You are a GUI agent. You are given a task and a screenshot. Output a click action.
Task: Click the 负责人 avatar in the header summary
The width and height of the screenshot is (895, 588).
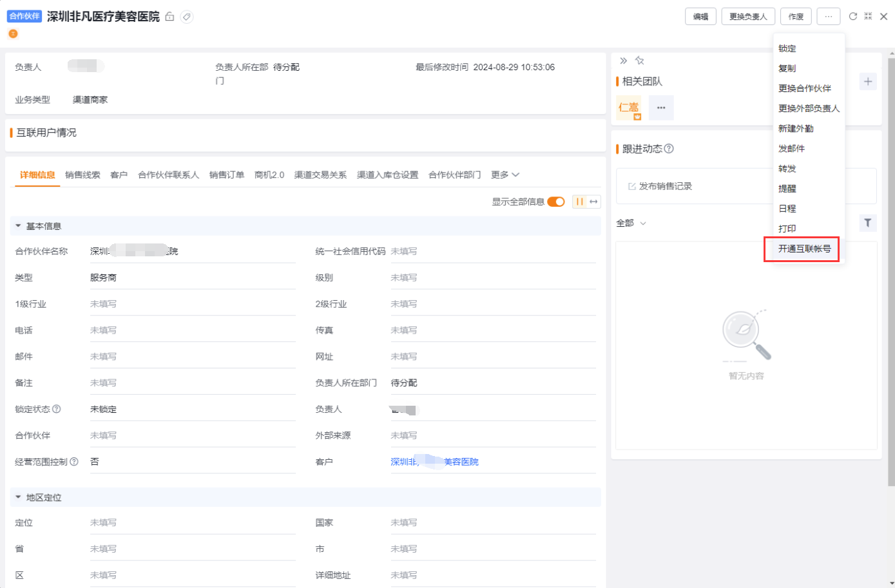coord(86,66)
